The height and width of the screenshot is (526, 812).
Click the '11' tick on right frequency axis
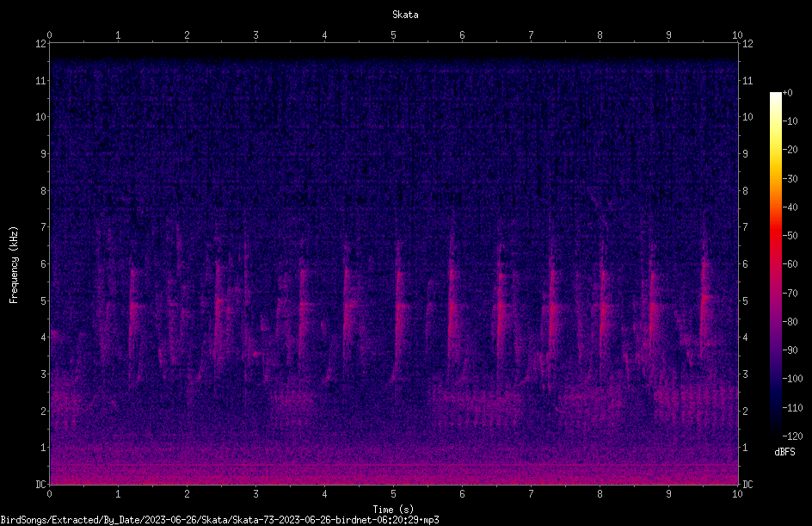[747, 80]
